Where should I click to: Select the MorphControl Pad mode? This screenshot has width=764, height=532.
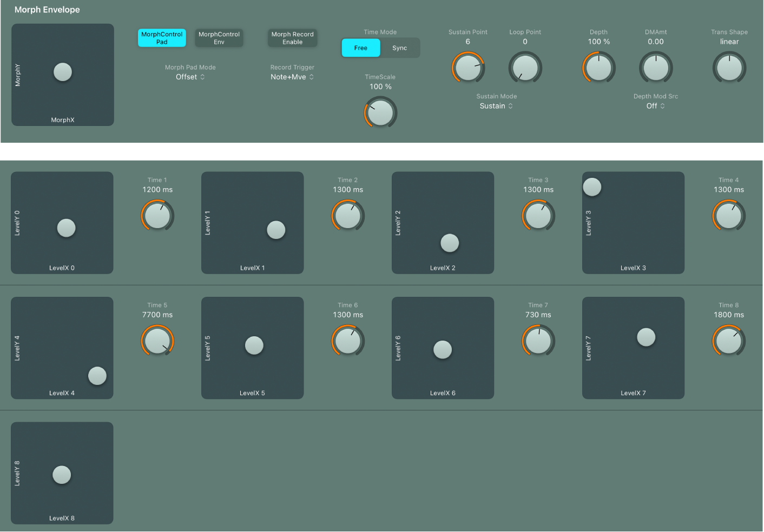[x=161, y=38]
